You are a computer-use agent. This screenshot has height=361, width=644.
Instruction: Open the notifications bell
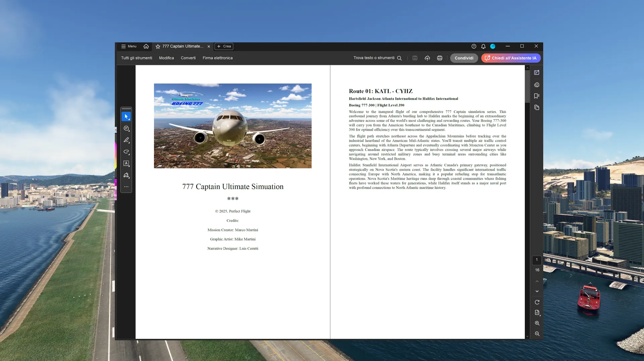pos(483,46)
